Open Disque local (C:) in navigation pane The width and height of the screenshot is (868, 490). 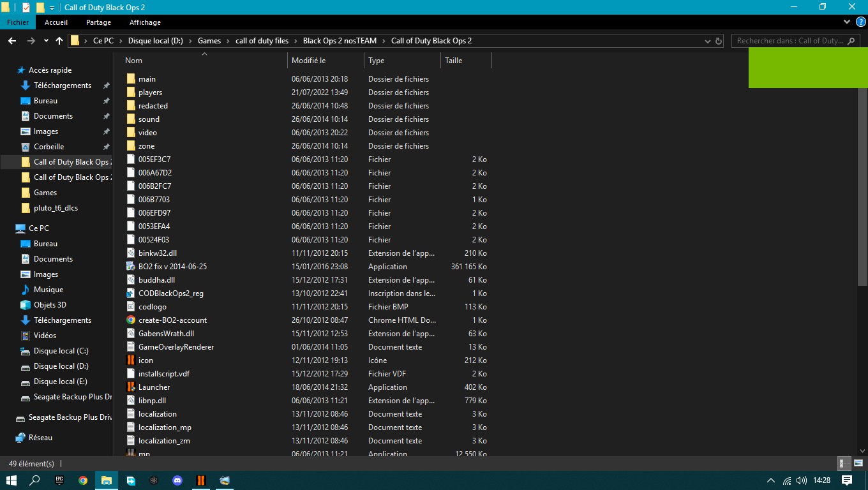(61, 351)
